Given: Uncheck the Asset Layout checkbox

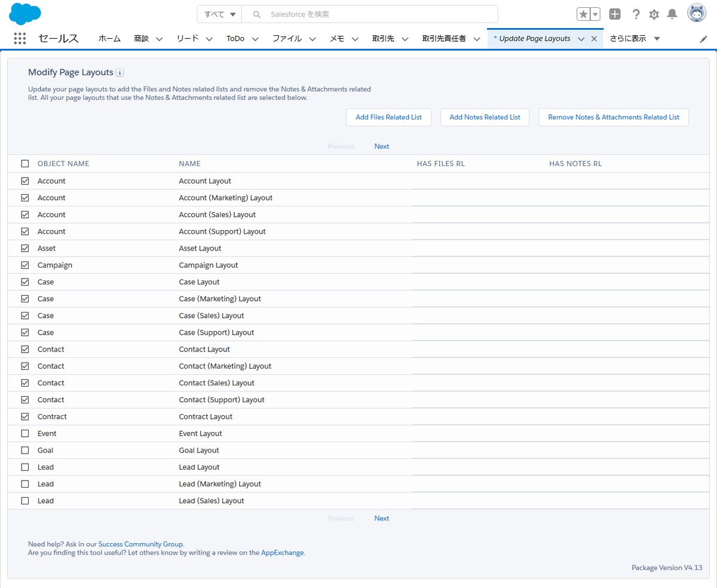Looking at the screenshot, I should 24,248.
